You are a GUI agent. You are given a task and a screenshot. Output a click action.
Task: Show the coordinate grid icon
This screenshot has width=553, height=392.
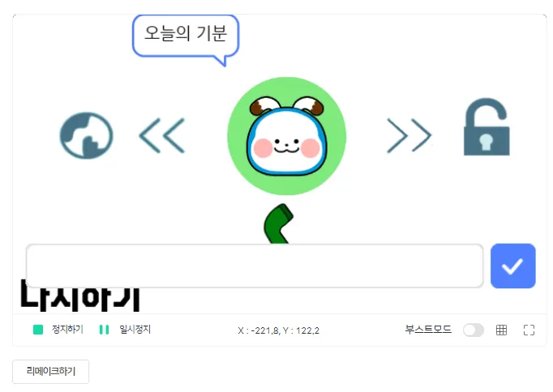pyautogui.click(x=501, y=330)
